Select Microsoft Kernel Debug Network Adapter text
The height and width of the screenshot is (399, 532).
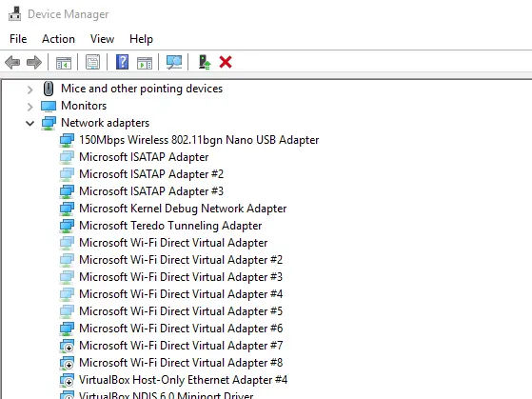183,209
